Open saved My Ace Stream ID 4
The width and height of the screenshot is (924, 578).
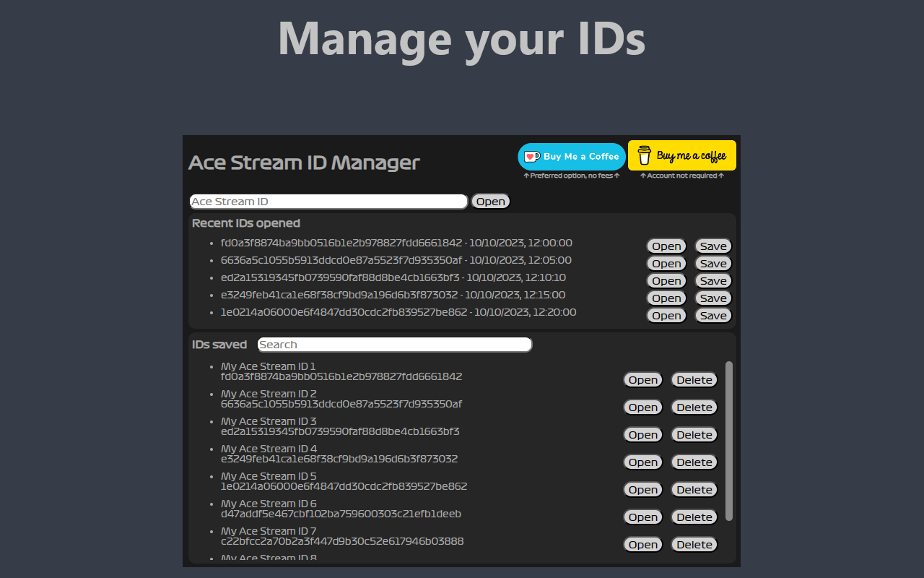pyautogui.click(x=643, y=462)
